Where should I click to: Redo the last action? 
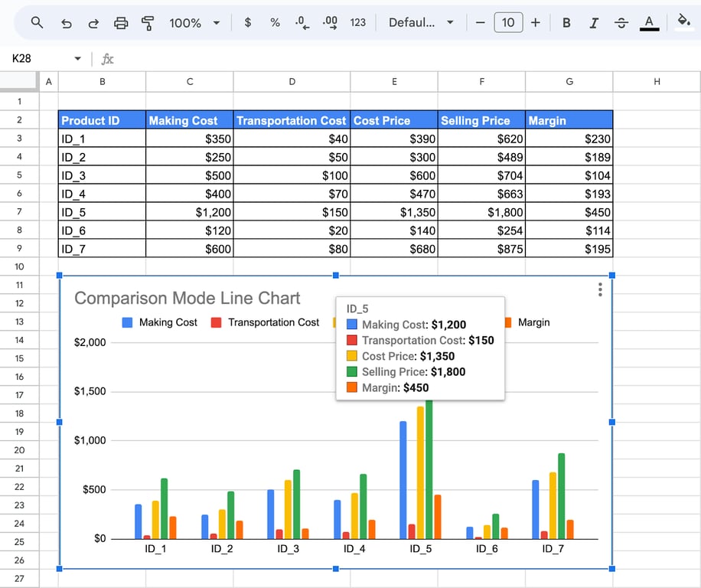tap(93, 23)
